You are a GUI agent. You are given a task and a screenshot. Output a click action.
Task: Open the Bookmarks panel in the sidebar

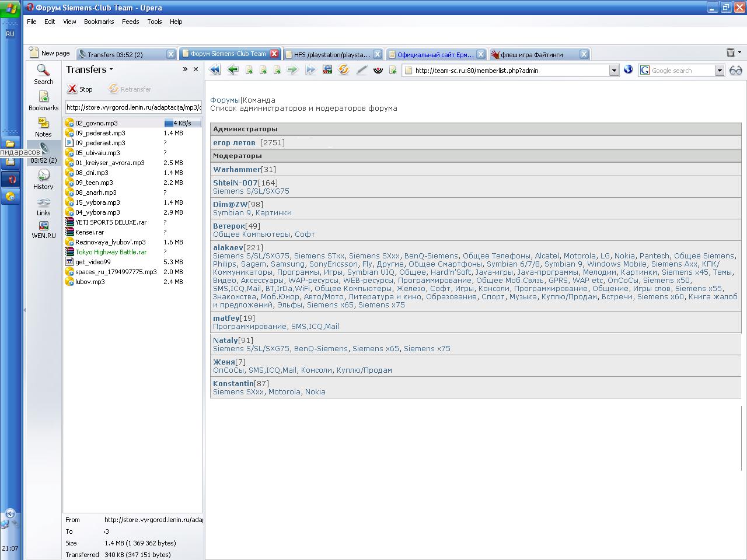click(43, 100)
